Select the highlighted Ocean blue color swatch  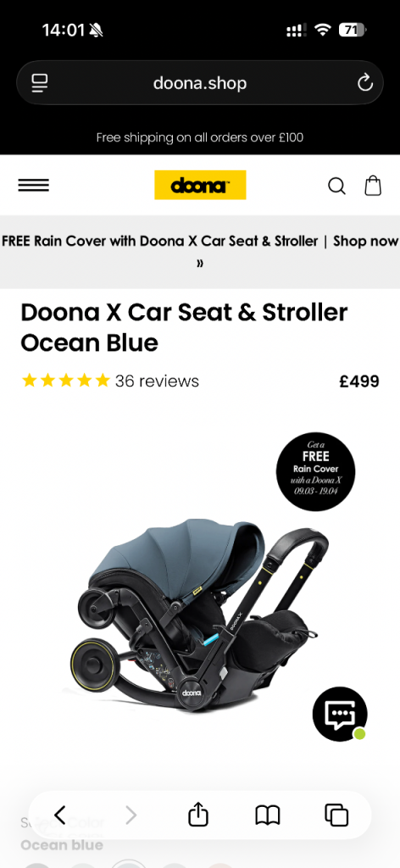click(x=129, y=864)
